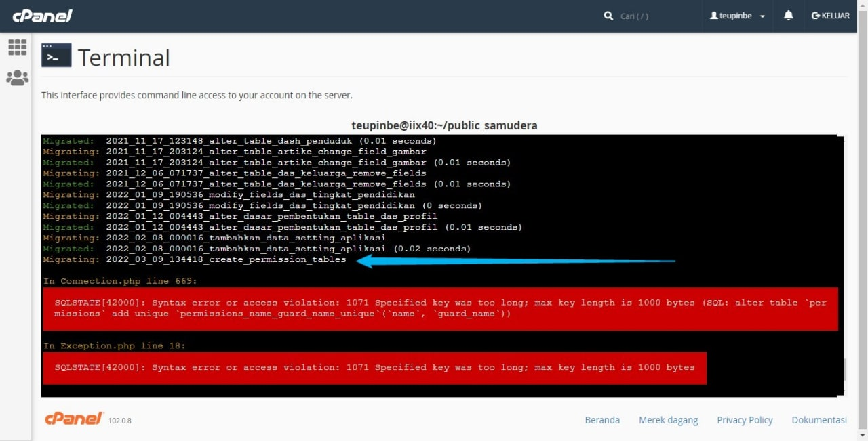Click the cPanel logo in the header
This screenshot has width=868, height=441.
(x=42, y=15)
